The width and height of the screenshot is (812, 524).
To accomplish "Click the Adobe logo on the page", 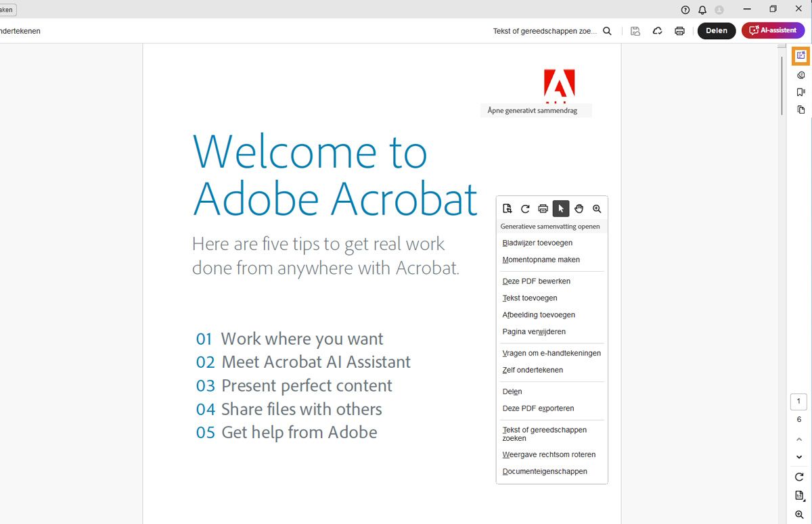I will pyautogui.click(x=560, y=85).
